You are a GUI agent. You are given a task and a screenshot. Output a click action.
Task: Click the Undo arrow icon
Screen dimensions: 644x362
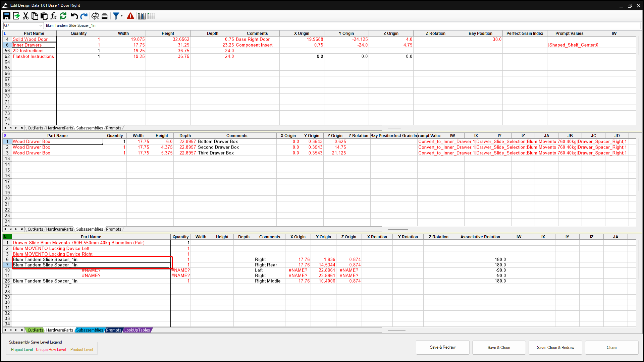click(x=74, y=16)
